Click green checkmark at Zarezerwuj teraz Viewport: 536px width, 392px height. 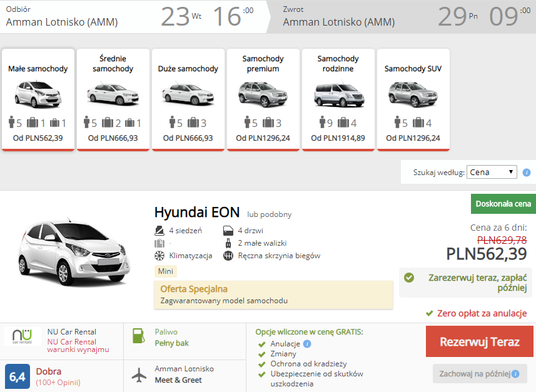click(409, 278)
